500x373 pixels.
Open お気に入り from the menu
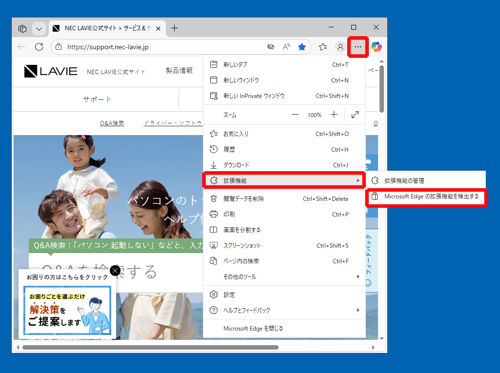click(284, 134)
